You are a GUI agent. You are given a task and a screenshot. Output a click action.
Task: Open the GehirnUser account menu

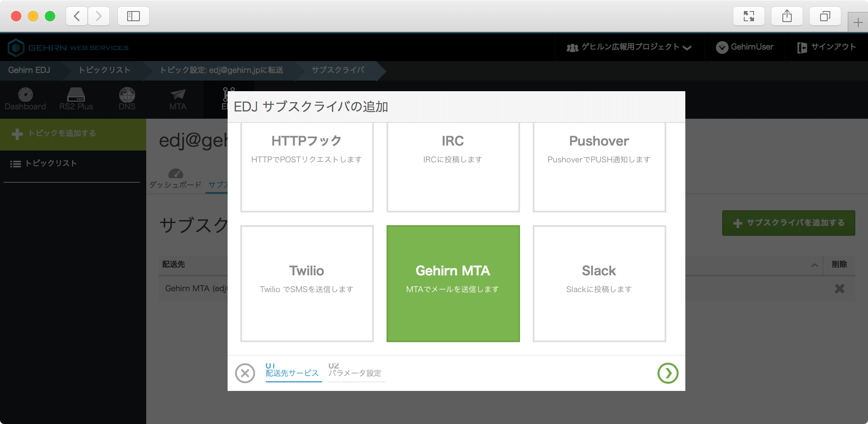coord(745,47)
